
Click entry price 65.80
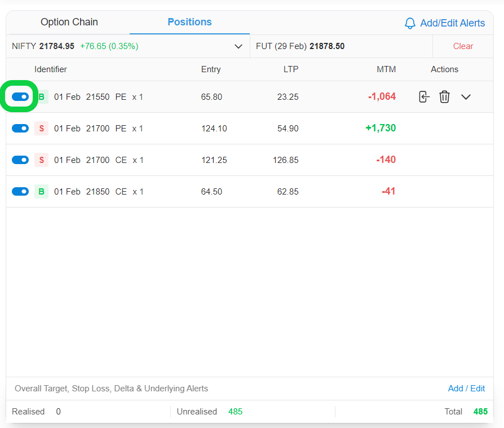211,97
